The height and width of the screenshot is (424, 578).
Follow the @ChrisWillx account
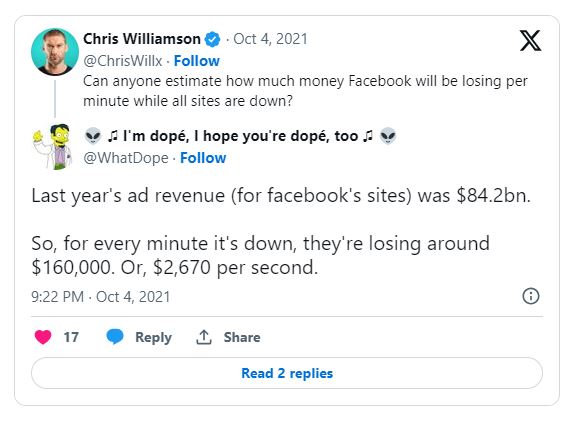point(196,61)
